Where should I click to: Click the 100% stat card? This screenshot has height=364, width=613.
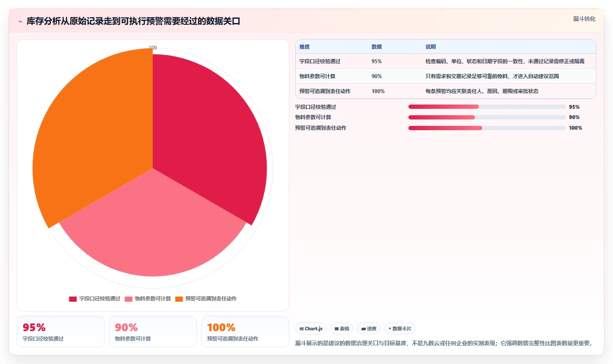[x=245, y=332]
